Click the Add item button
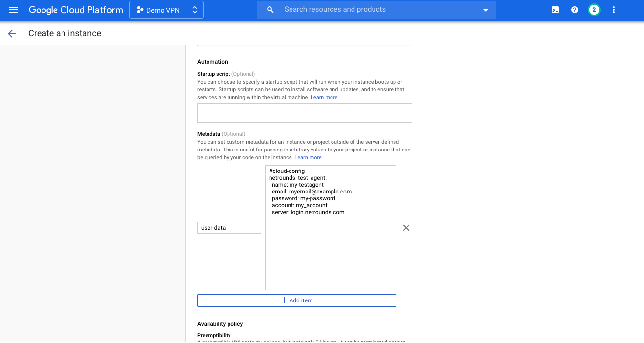The height and width of the screenshot is (343, 644). (296, 300)
